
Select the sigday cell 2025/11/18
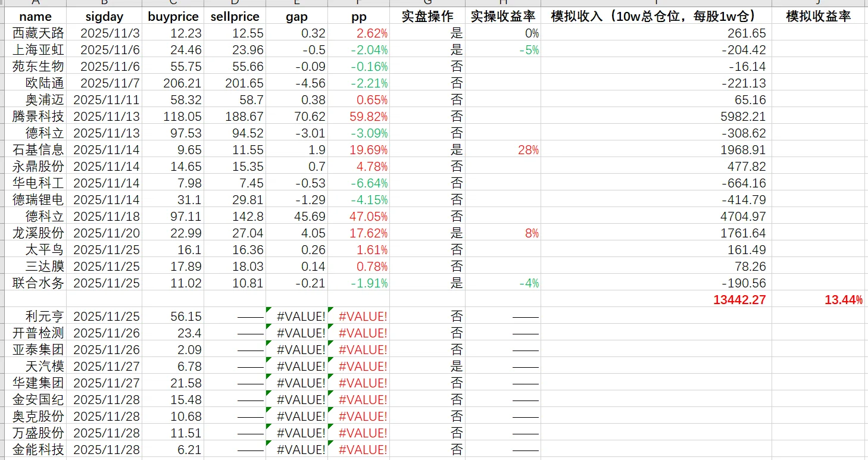point(104,216)
